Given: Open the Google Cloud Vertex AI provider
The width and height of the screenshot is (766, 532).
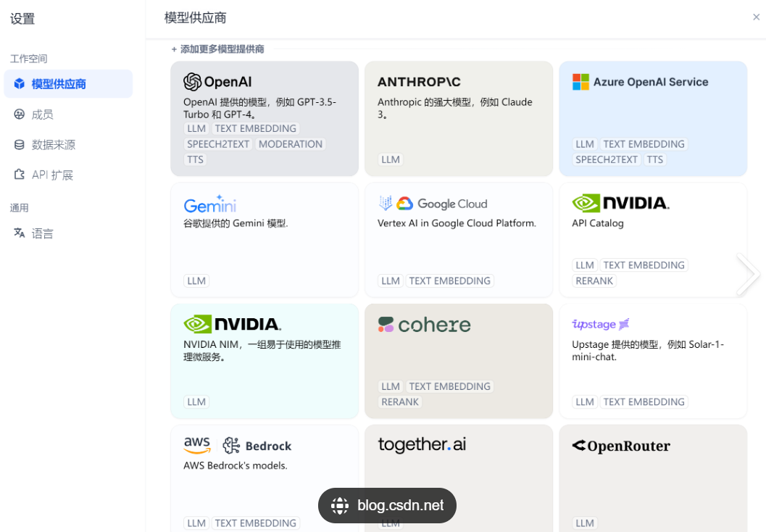Looking at the screenshot, I should tap(458, 239).
